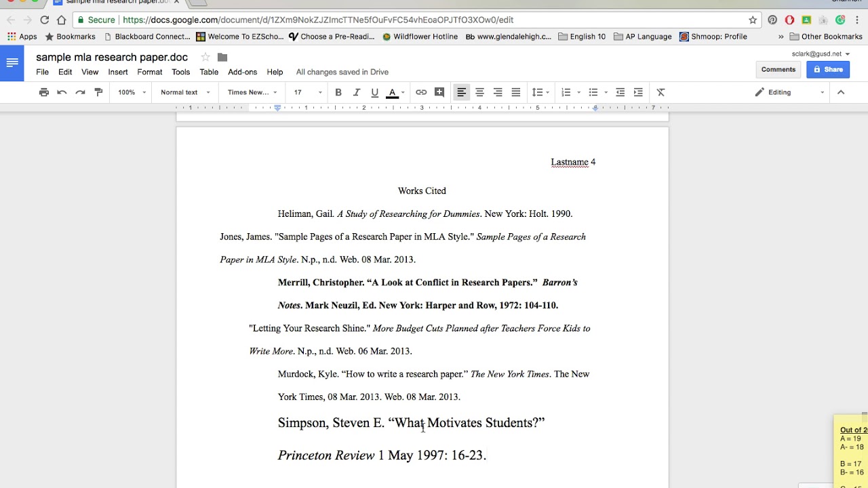Click the right margin ruler marker
Viewport: 868px width, 488px height.
click(595, 108)
